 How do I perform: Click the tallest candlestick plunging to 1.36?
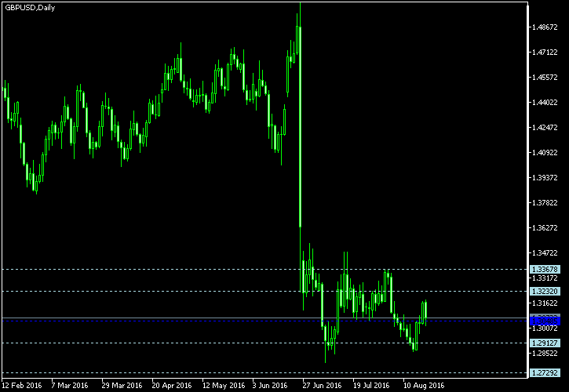click(x=300, y=127)
